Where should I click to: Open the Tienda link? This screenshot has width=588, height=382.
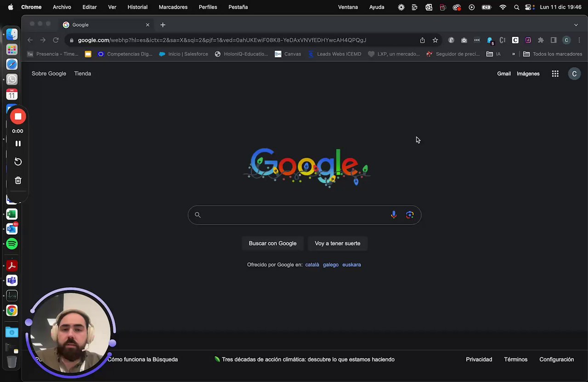[83, 73]
